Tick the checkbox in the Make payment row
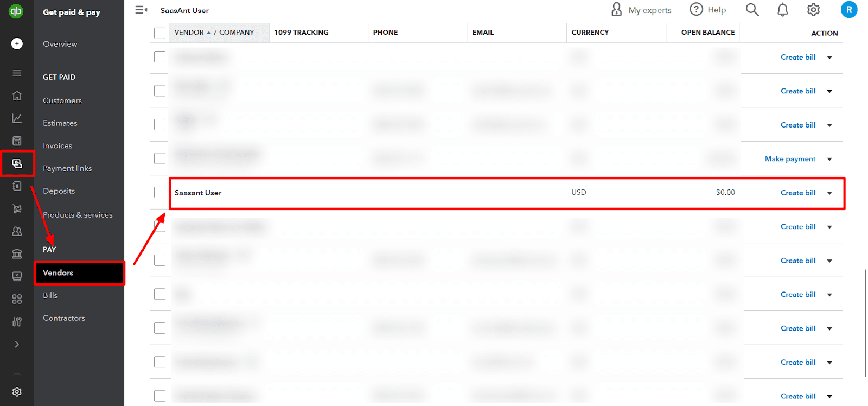 click(159, 158)
